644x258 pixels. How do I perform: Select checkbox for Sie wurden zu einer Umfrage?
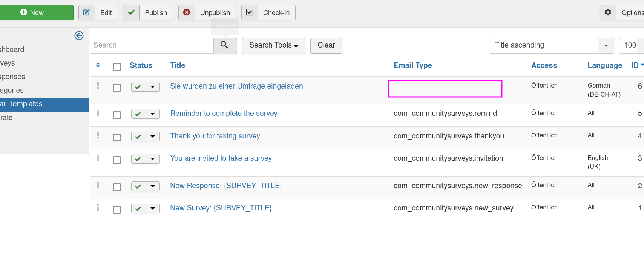coord(117,88)
